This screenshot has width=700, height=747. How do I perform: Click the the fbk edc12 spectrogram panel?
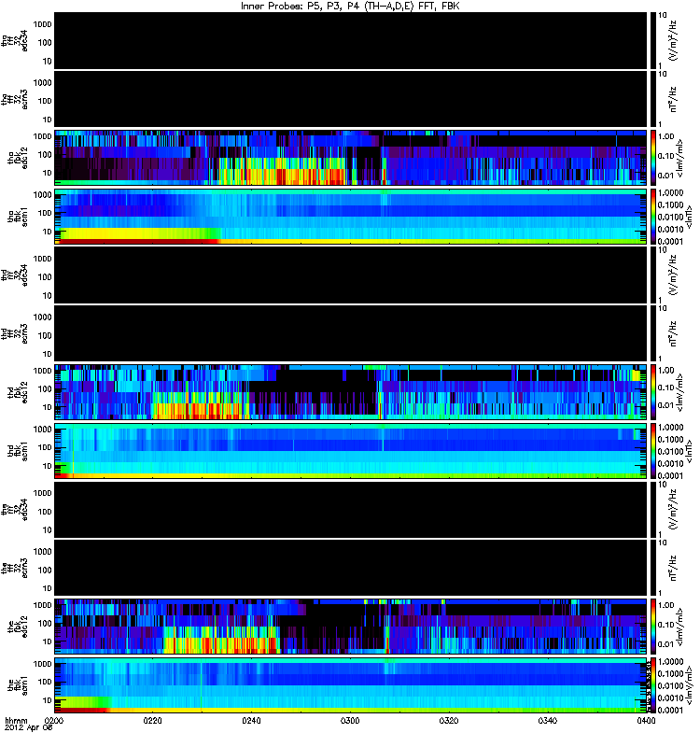[x=350, y=627]
